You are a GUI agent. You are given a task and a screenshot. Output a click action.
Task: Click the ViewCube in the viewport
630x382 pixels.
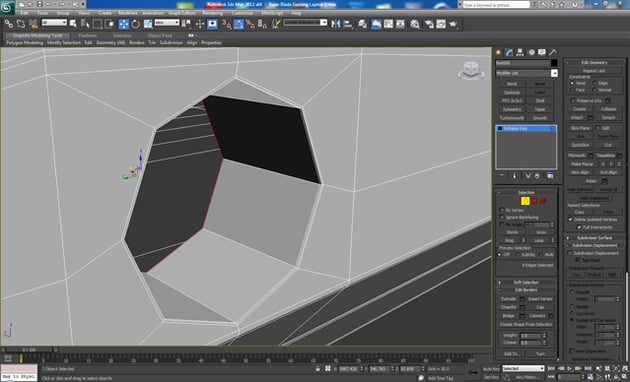point(470,70)
